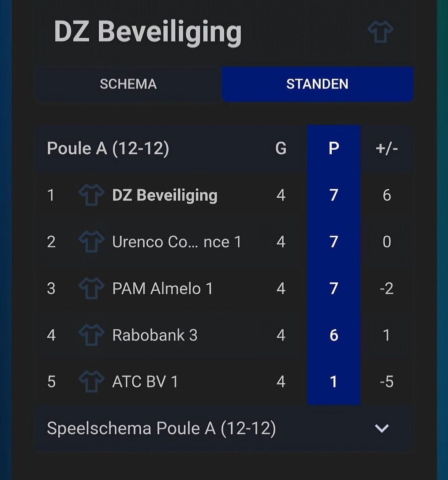Tap the Rabobank 3 shirt icon
Viewport: 448px width, 480px height.
91,335
